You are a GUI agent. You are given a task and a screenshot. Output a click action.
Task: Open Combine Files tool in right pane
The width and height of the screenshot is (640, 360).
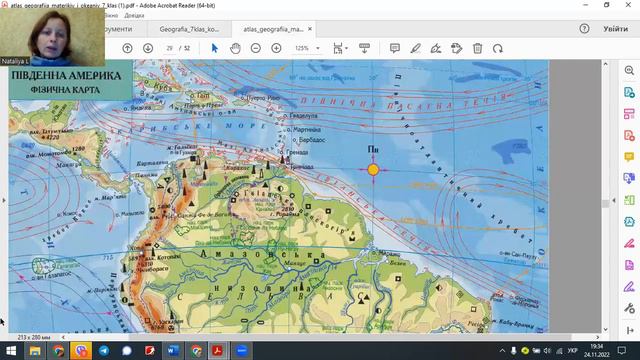(629, 178)
